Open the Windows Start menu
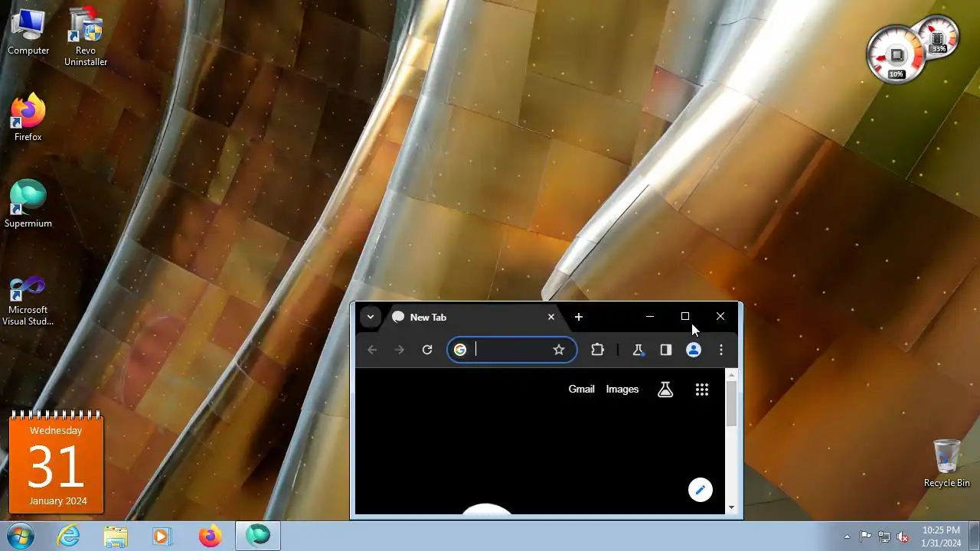980x551 pixels. [x=20, y=536]
